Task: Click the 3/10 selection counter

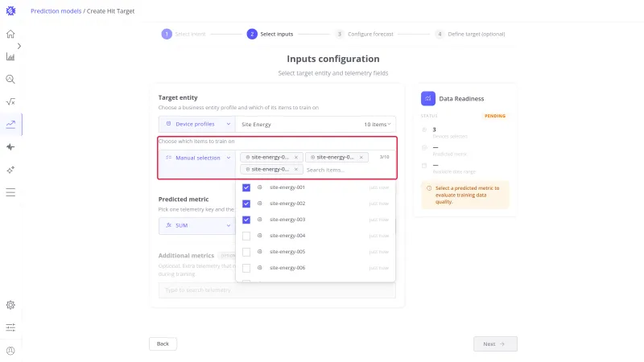Action: [384, 157]
